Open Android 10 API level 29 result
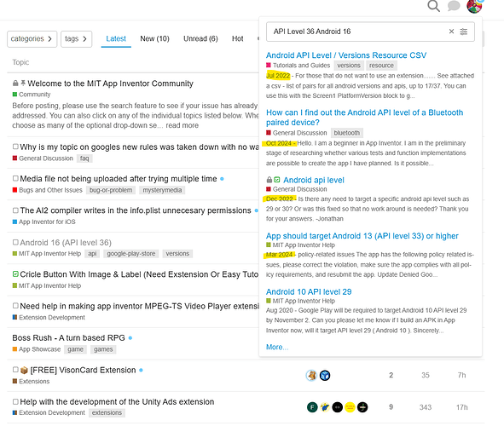 point(309,292)
